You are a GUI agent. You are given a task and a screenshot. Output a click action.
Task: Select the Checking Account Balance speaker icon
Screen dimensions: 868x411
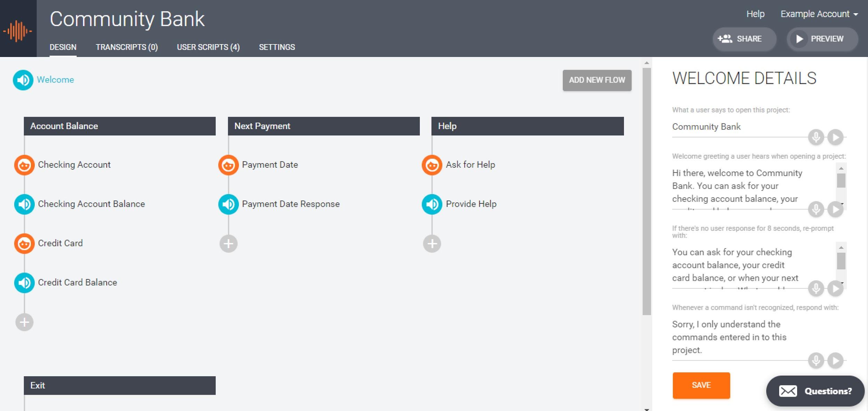pos(24,204)
